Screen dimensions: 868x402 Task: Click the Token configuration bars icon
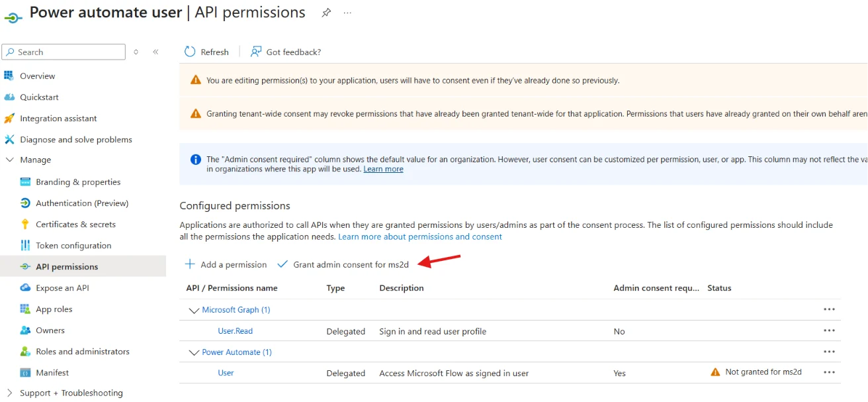pos(25,245)
